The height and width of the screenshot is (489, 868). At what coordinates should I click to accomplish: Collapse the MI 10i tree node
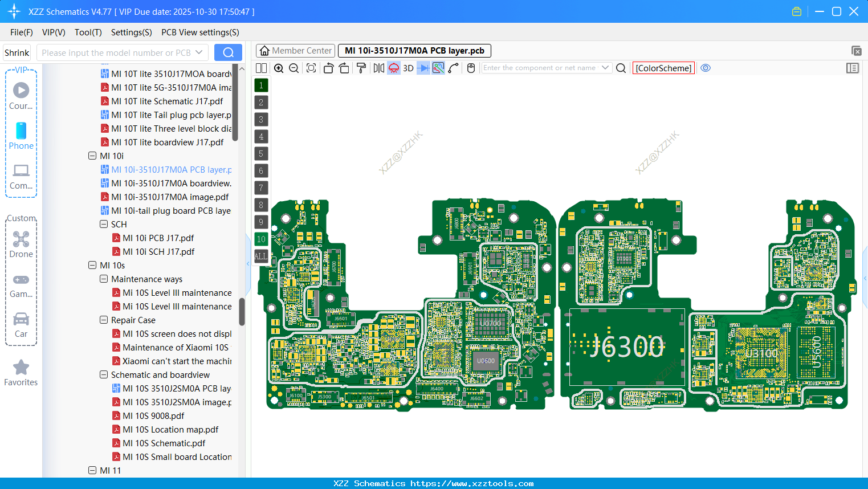point(92,156)
